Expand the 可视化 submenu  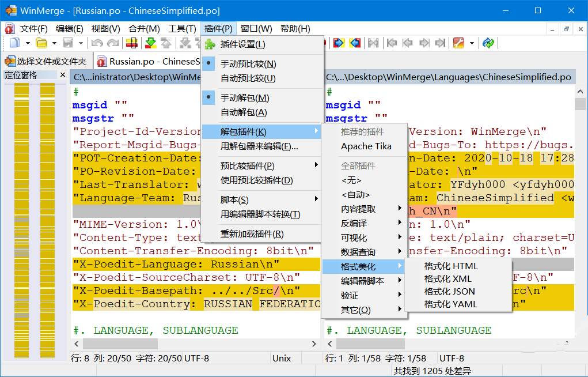(x=357, y=238)
